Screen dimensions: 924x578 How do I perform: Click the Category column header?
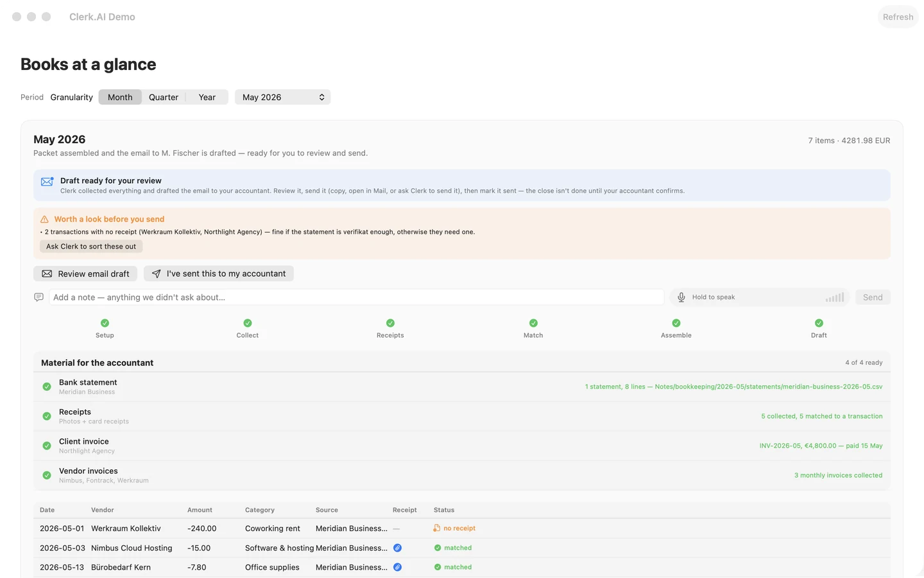(259, 510)
